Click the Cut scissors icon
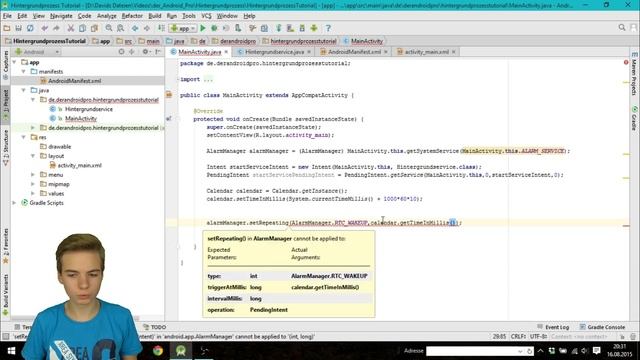640x360 pixels. point(71,28)
